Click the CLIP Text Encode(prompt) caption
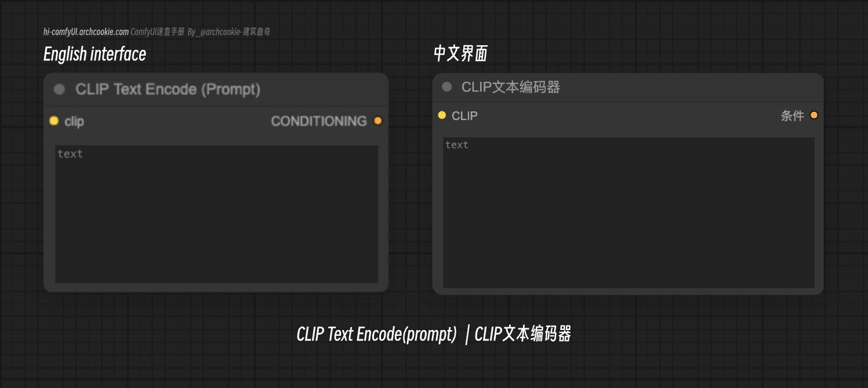This screenshot has width=868, height=388. 376,334
